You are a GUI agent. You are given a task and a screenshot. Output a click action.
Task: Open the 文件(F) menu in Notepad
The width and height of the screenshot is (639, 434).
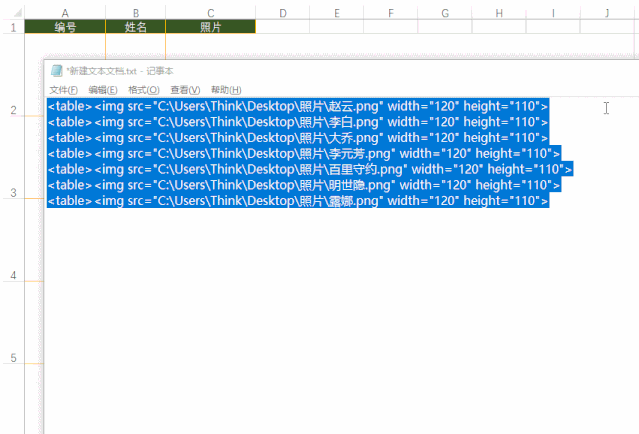[x=64, y=90]
